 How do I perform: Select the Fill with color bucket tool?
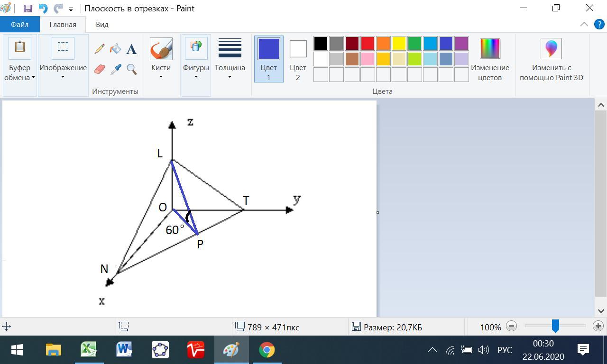tap(115, 49)
